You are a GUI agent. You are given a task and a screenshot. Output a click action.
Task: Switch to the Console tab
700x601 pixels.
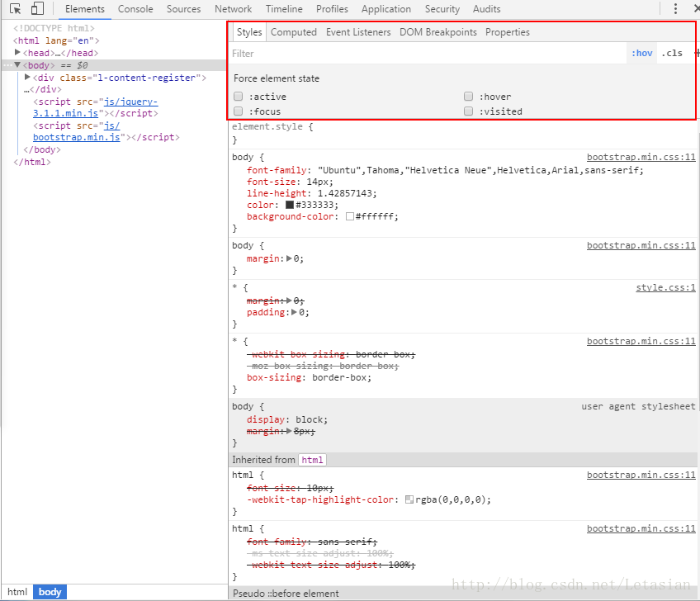tap(135, 9)
